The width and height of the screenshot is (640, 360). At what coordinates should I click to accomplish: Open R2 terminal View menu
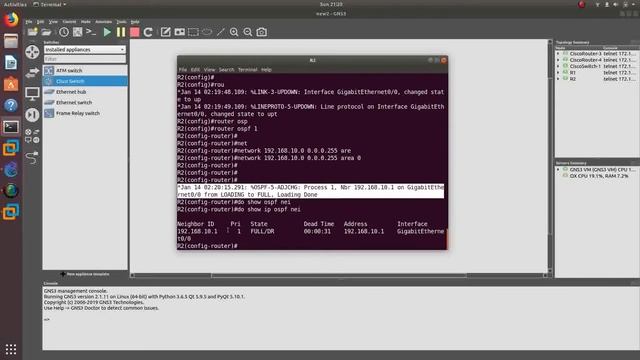[x=209, y=70]
